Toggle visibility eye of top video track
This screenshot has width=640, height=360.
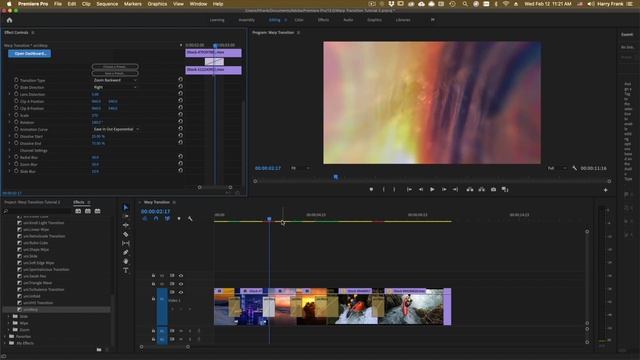(x=181, y=276)
